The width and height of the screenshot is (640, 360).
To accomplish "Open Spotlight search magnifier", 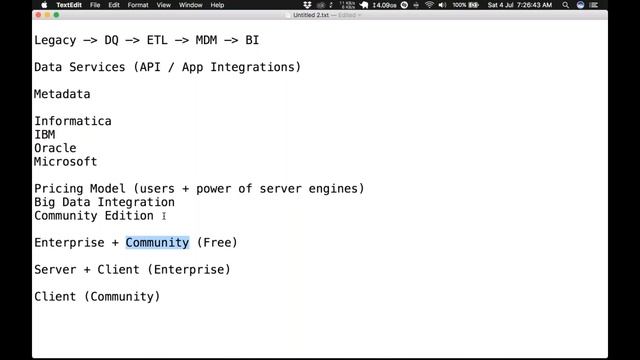I will click(565, 5).
